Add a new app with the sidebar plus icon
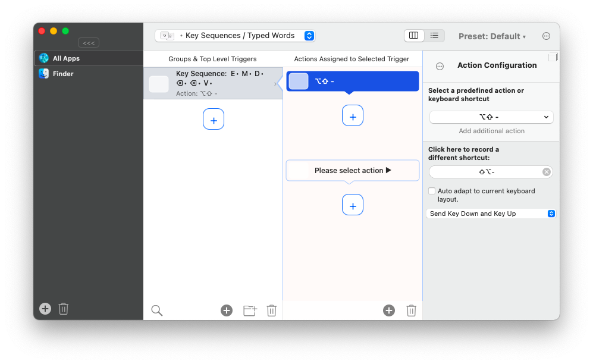This screenshot has width=593, height=364. [x=45, y=308]
